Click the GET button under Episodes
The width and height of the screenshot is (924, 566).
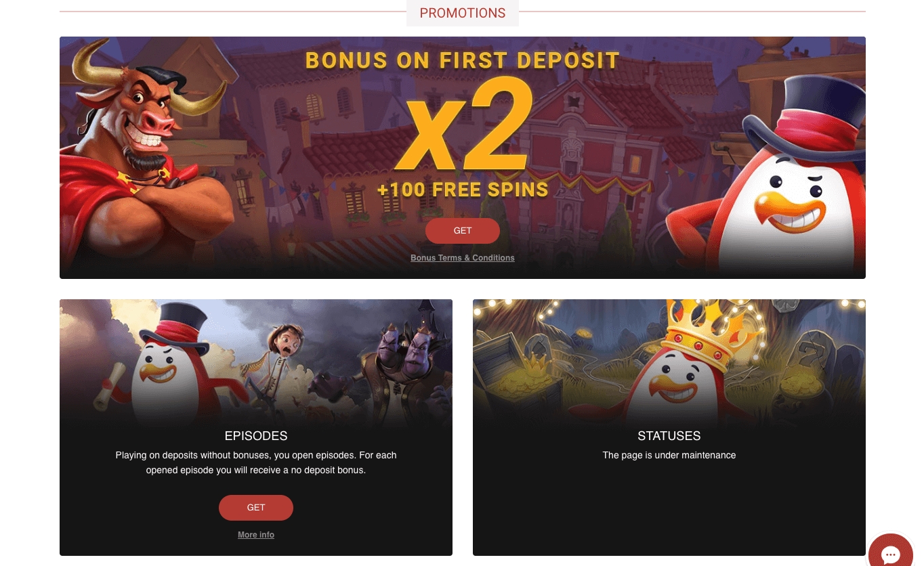[256, 508]
